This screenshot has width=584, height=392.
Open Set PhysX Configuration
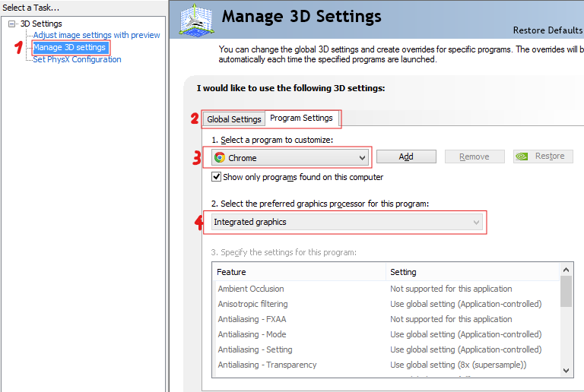pos(77,59)
